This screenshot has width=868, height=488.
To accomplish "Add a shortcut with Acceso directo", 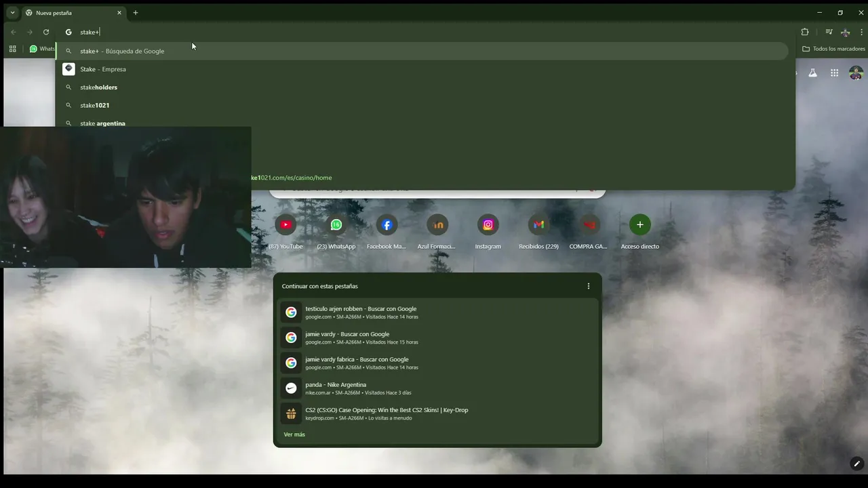I will [x=639, y=231].
